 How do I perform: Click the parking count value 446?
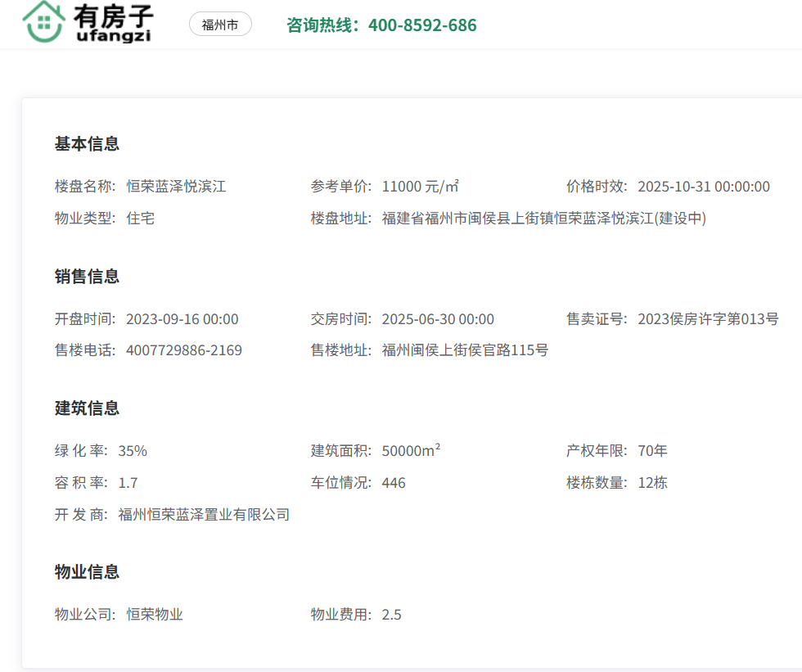tap(394, 483)
